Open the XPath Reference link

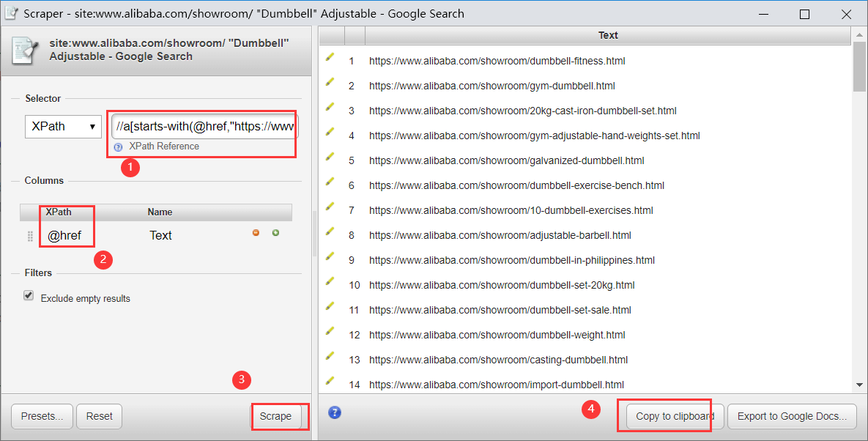(164, 147)
